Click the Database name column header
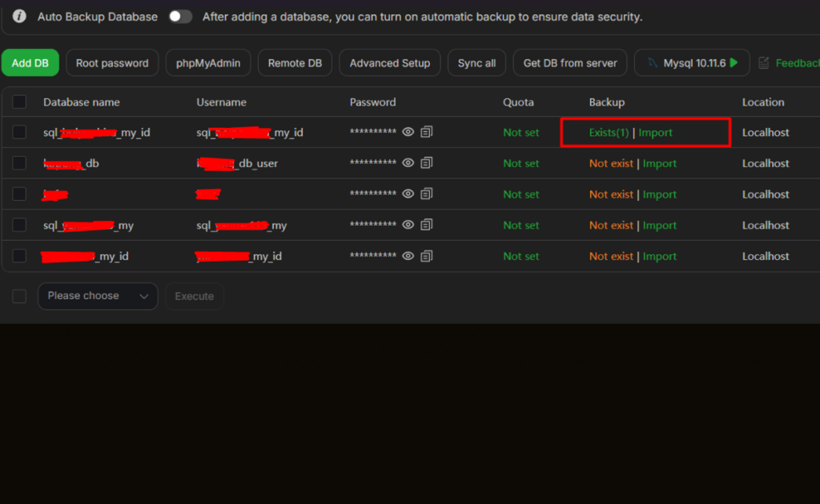This screenshot has width=820, height=504. (82, 102)
